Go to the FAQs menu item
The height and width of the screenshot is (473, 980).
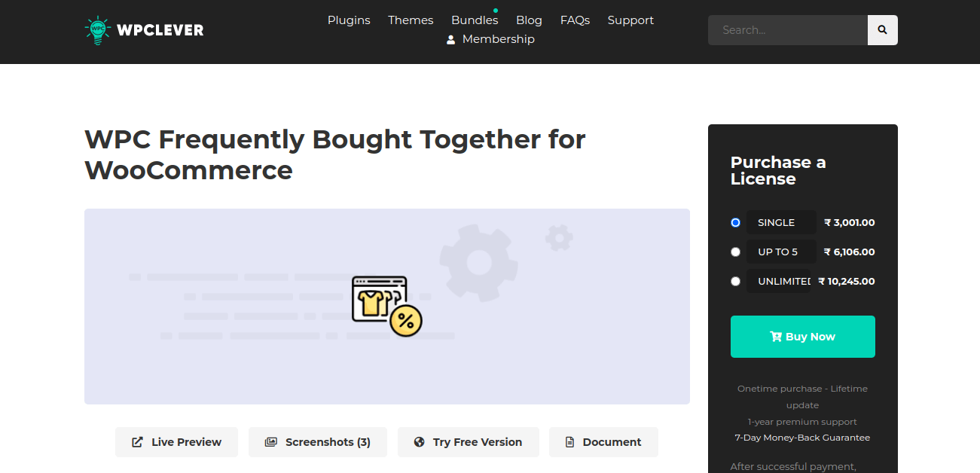tap(575, 20)
